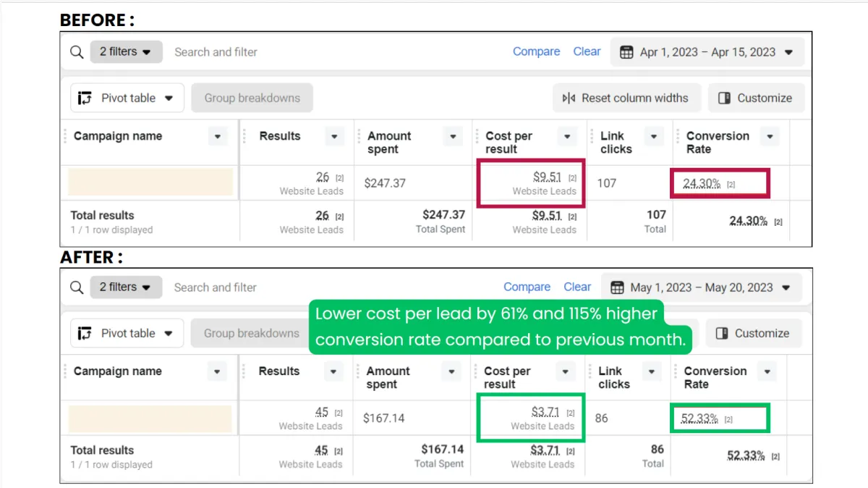This screenshot has width=868, height=488.
Task: Click Group breakdowns button in AFTER panel
Action: [250, 333]
